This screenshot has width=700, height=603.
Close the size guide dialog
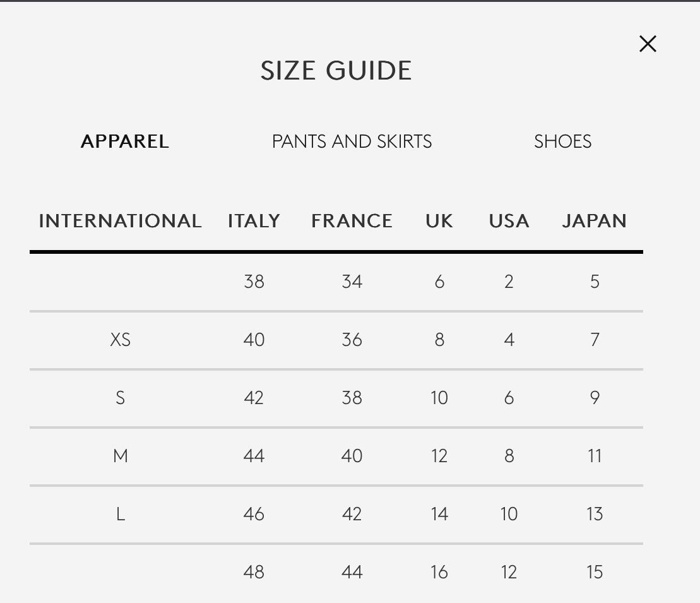coord(648,44)
